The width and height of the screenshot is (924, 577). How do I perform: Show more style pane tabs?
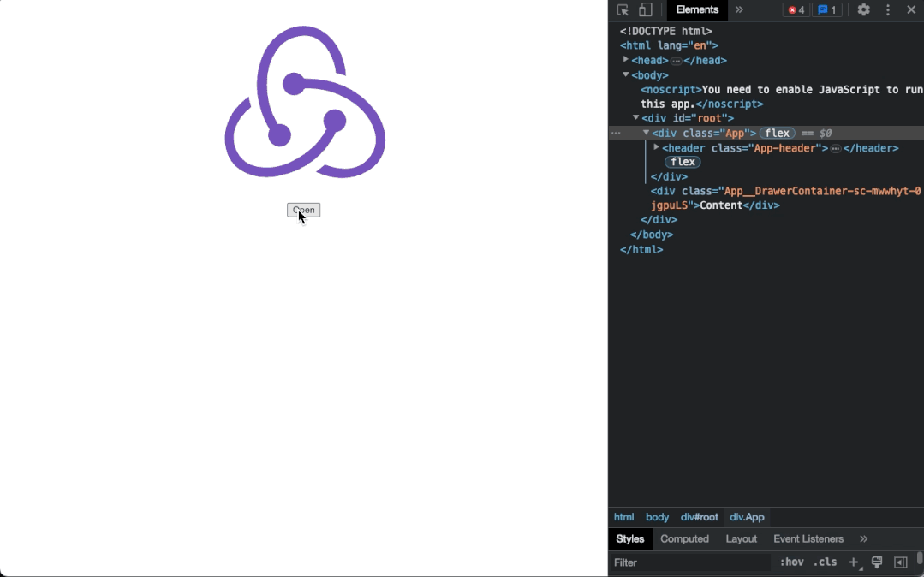click(x=863, y=538)
